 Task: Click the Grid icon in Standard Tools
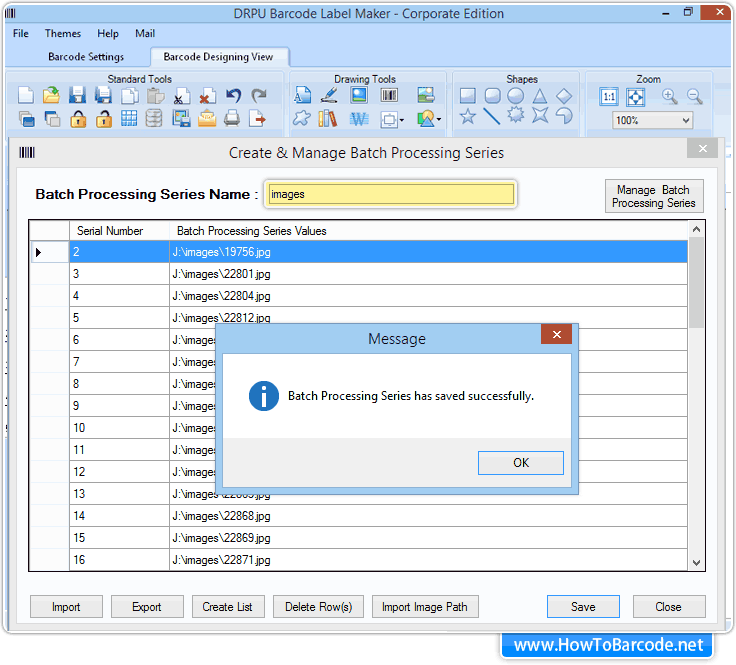pyautogui.click(x=129, y=119)
